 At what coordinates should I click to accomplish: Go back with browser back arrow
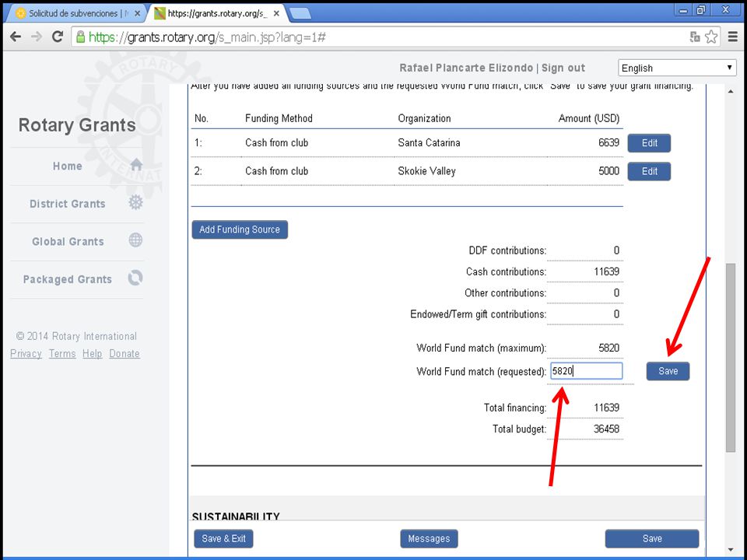point(16,37)
